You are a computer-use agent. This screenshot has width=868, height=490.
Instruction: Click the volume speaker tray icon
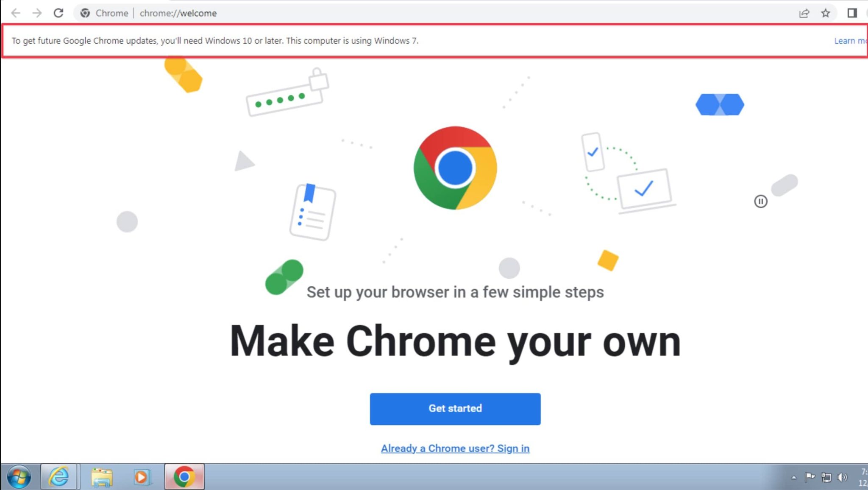click(842, 477)
